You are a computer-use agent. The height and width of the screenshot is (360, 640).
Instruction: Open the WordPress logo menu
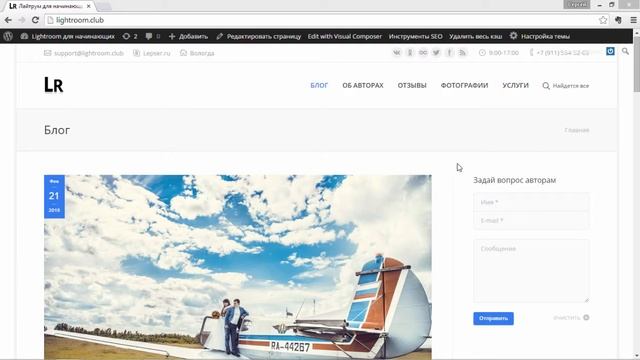pos(8,36)
